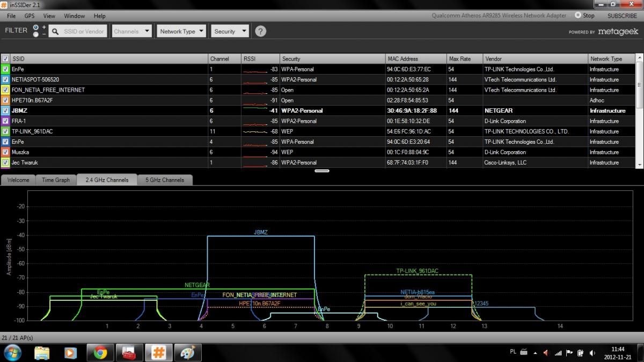Switch to the Welcome tab
Image resolution: width=644 pixels, height=362 pixels.
click(18, 180)
